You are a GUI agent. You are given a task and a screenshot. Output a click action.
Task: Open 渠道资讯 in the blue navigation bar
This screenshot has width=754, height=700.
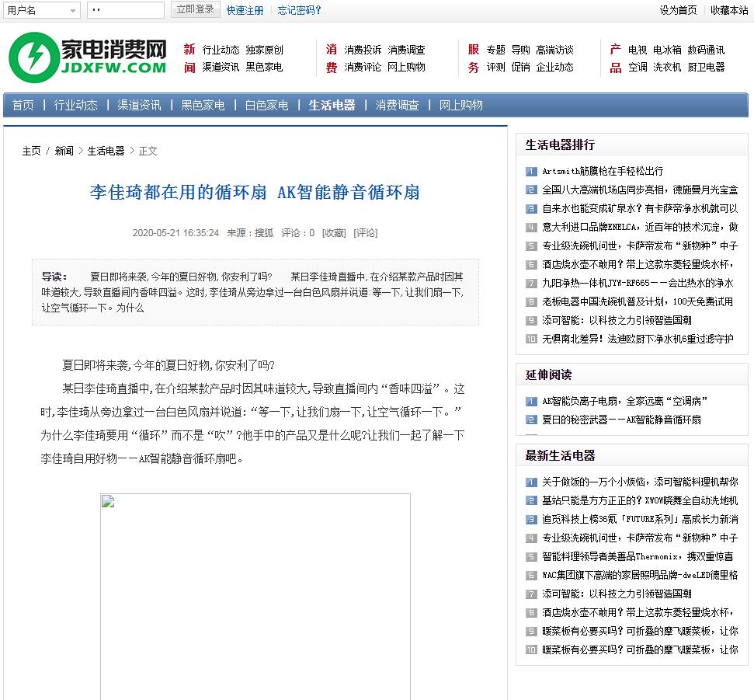[139, 105]
